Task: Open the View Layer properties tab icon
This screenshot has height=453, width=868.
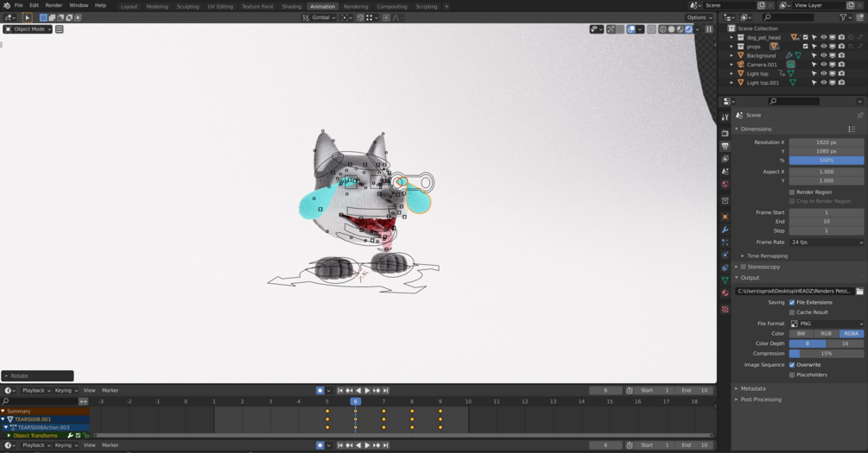Action: [x=725, y=159]
